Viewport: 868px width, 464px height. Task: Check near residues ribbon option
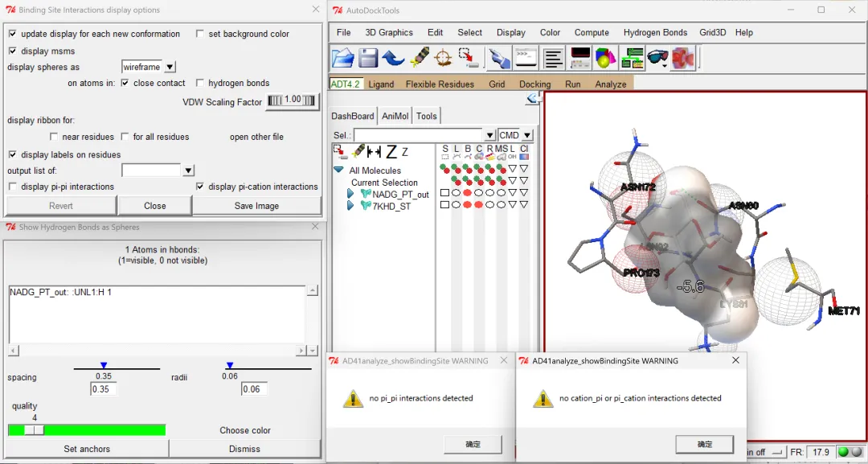coord(54,137)
